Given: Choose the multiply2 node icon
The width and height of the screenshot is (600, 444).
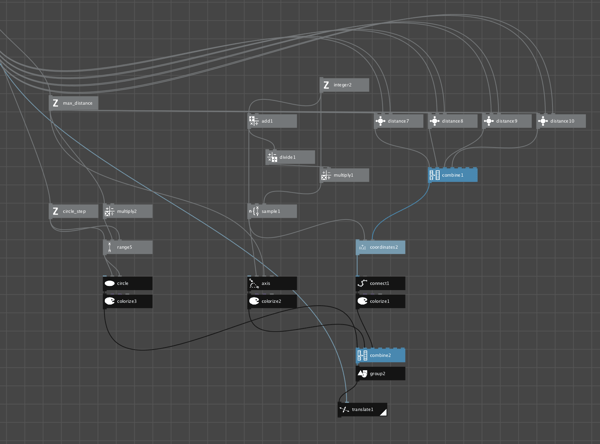Looking at the screenshot, I should pyautogui.click(x=109, y=211).
